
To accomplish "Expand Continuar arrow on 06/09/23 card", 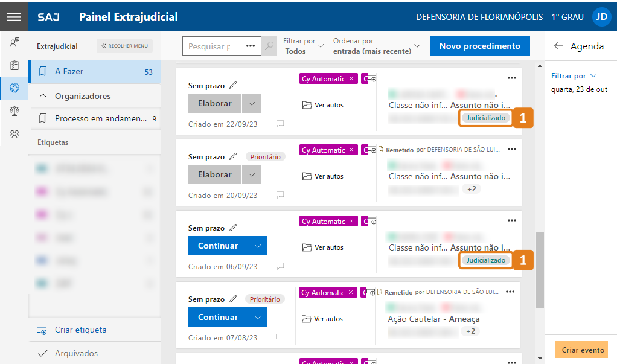I will (x=258, y=246).
